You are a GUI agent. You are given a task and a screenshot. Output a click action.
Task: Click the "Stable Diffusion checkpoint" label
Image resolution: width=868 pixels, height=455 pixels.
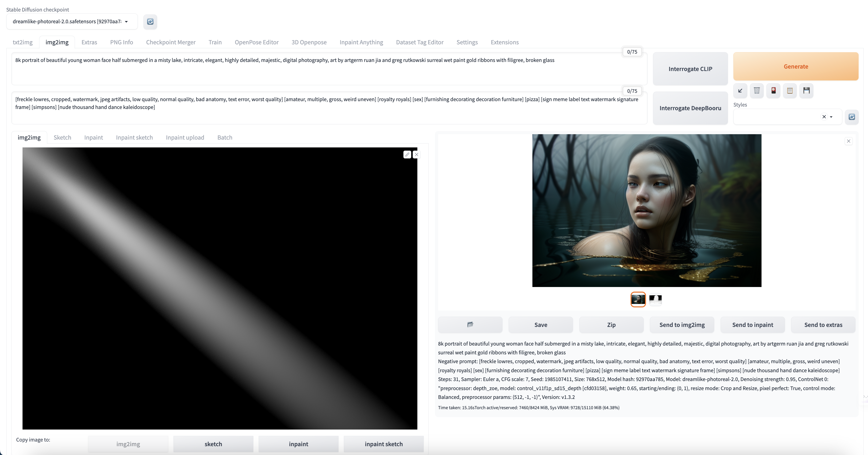37,10
